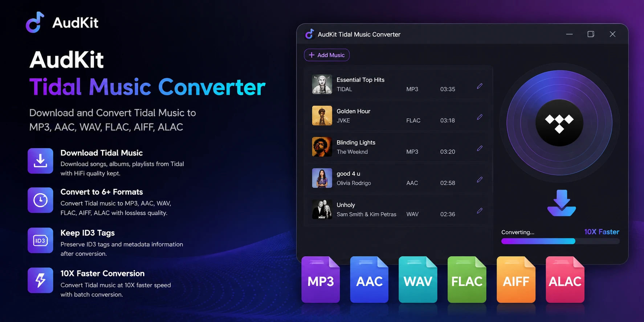Select the ALAC format file icon
Screen dimensions: 644x322
tap(565, 280)
